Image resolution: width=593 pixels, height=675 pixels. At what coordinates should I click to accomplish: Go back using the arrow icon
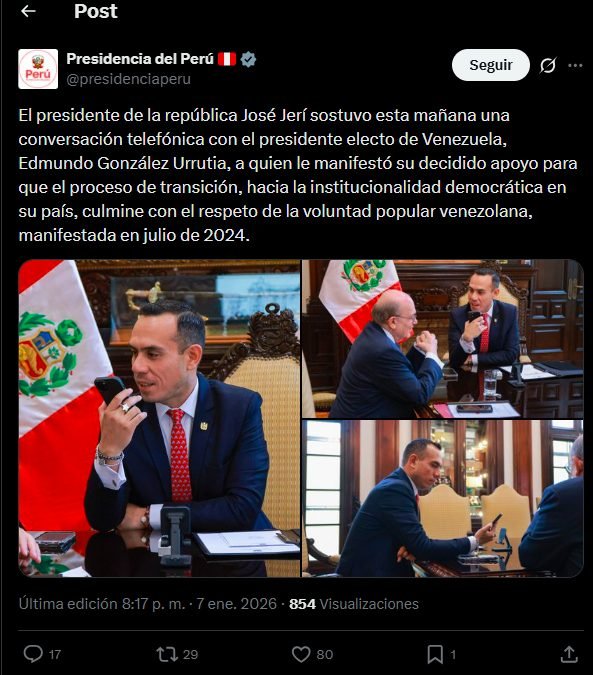[x=28, y=11]
